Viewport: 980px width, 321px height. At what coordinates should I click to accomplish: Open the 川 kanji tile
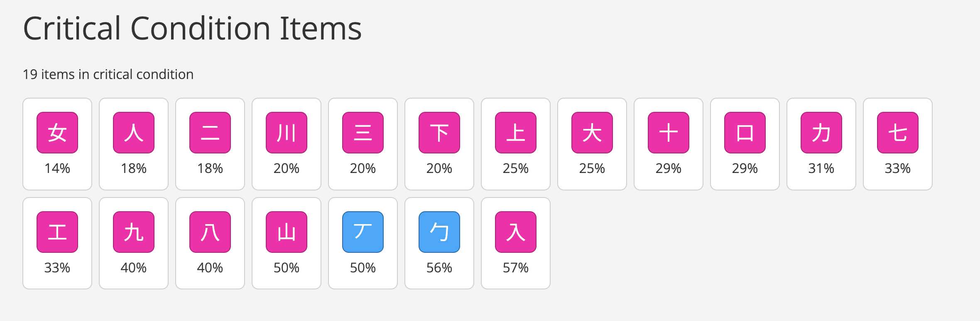point(287,133)
